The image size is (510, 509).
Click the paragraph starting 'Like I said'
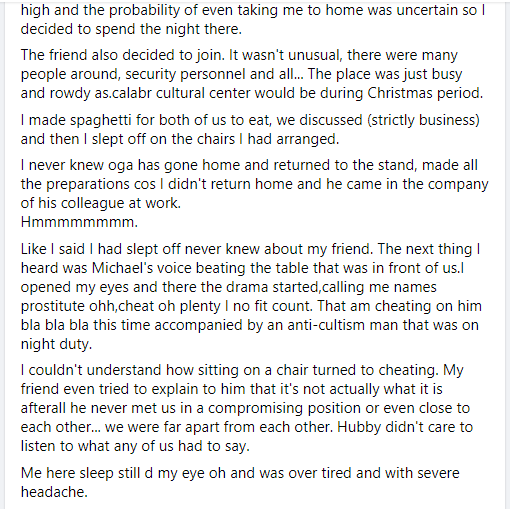(251, 296)
